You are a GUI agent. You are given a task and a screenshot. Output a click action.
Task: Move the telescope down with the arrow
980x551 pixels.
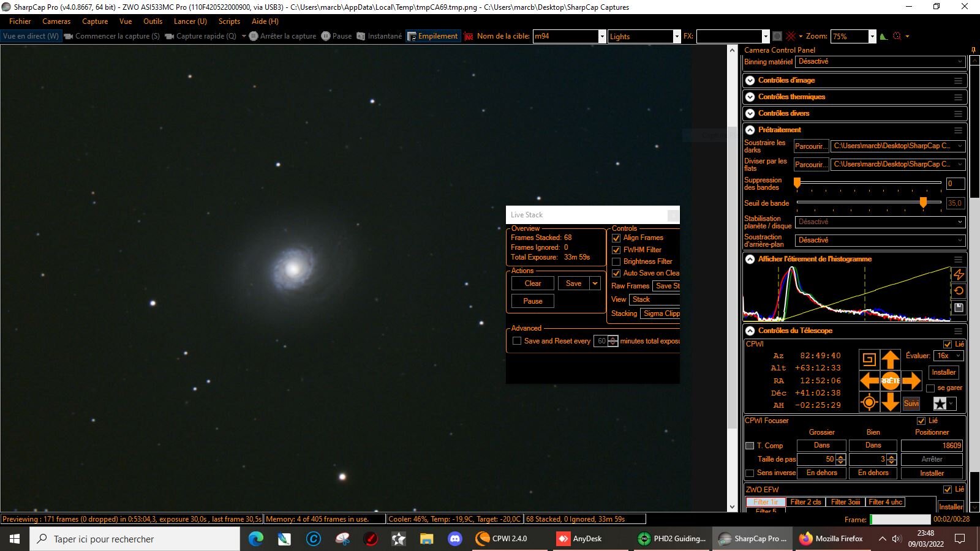(890, 402)
